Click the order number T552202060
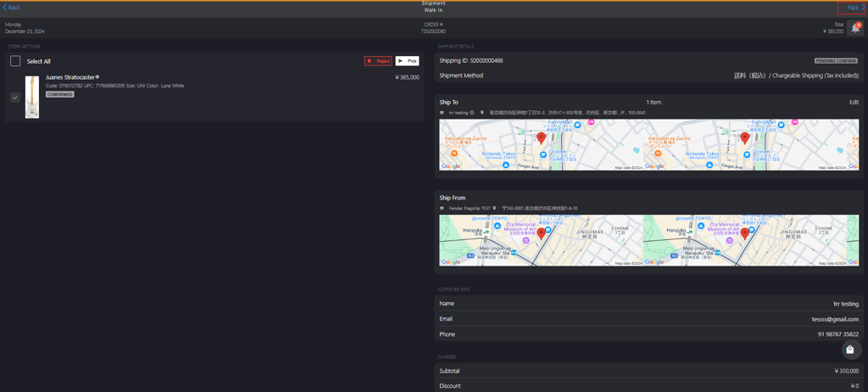This screenshot has height=392, width=868. tap(433, 31)
